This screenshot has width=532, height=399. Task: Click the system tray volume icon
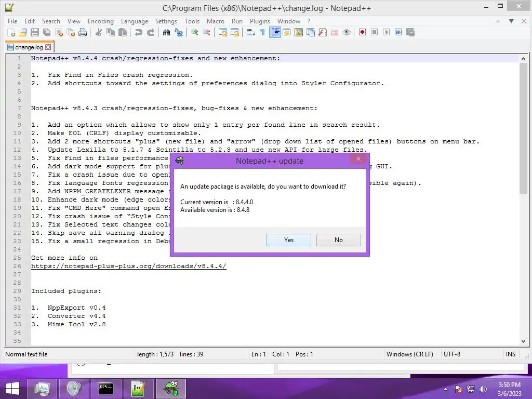483,389
